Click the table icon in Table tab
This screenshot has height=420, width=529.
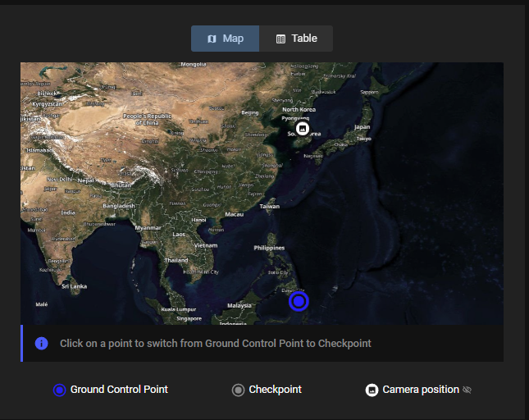pyautogui.click(x=280, y=39)
